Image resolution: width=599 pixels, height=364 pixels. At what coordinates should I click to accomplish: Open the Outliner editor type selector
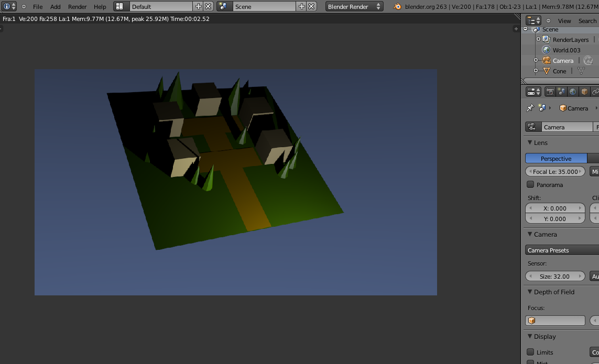pyautogui.click(x=533, y=20)
